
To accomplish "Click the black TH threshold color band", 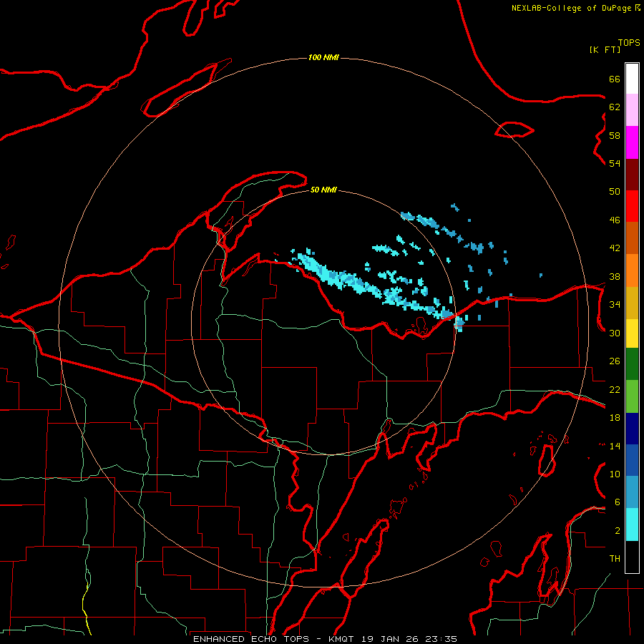I will (x=632, y=557).
